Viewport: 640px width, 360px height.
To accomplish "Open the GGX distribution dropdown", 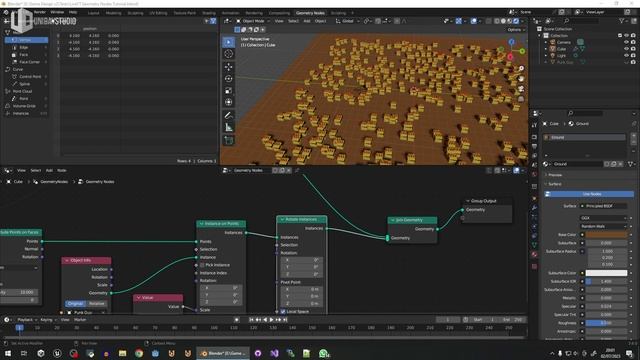I will click(603, 218).
